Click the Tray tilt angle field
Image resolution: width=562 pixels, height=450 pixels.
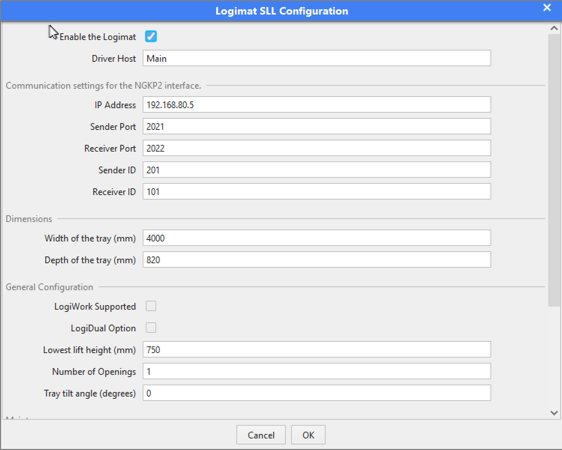pyautogui.click(x=317, y=393)
